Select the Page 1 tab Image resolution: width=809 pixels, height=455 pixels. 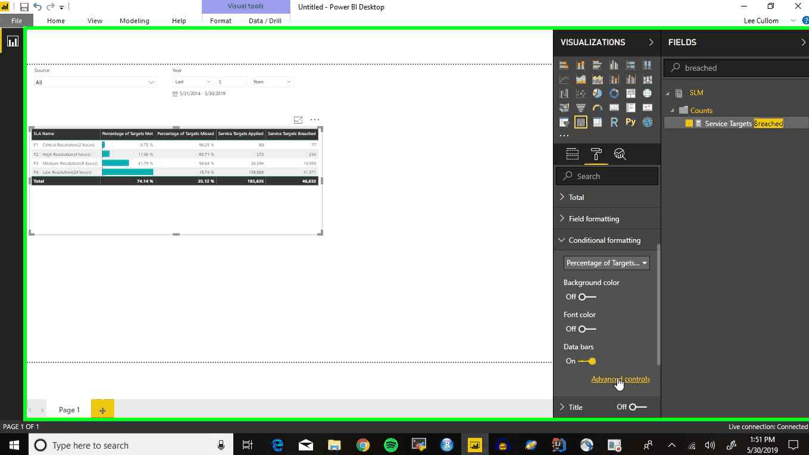[69, 410]
